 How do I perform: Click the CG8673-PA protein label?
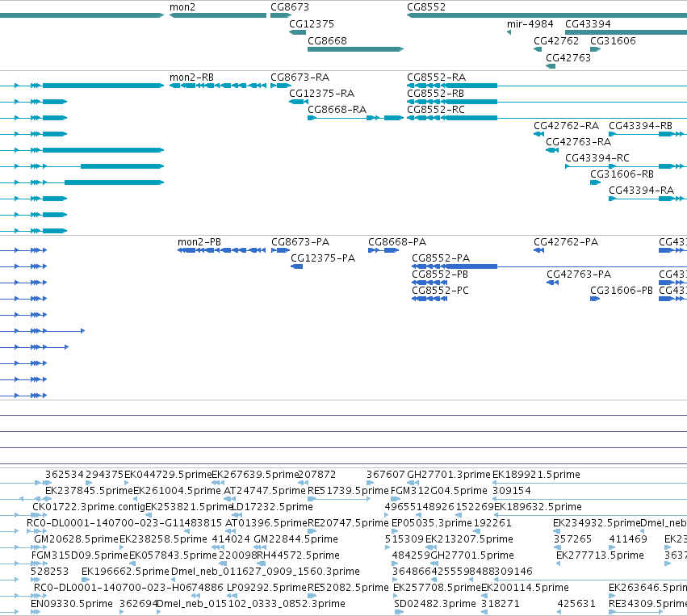point(300,242)
